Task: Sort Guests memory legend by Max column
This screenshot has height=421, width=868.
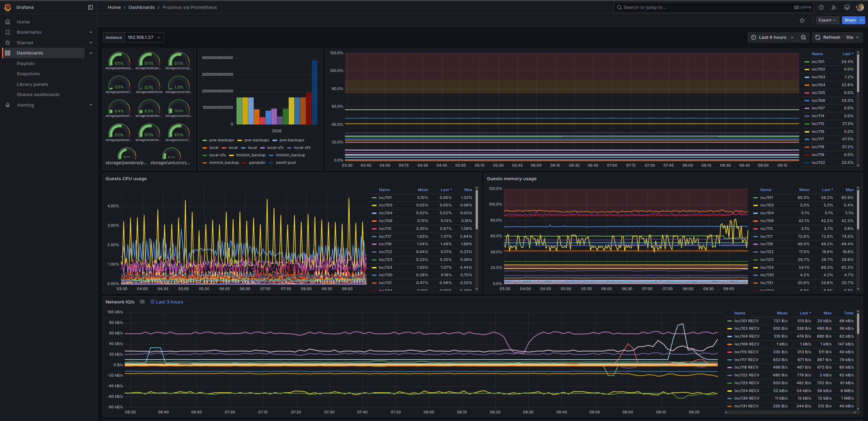Action: (x=849, y=190)
